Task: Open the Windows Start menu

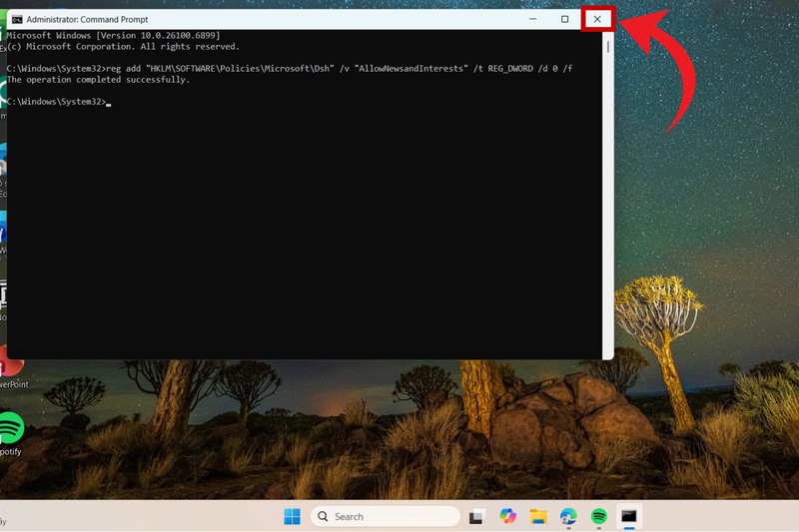Action: click(x=292, y=516)
